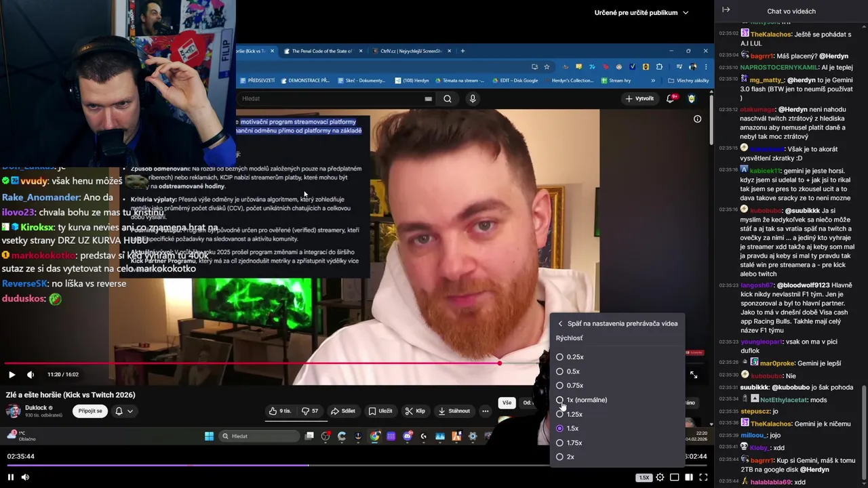Screen dimensions: 868x488
Task: Open Discord from the streamed taskbar
Action: click(408, 436)
